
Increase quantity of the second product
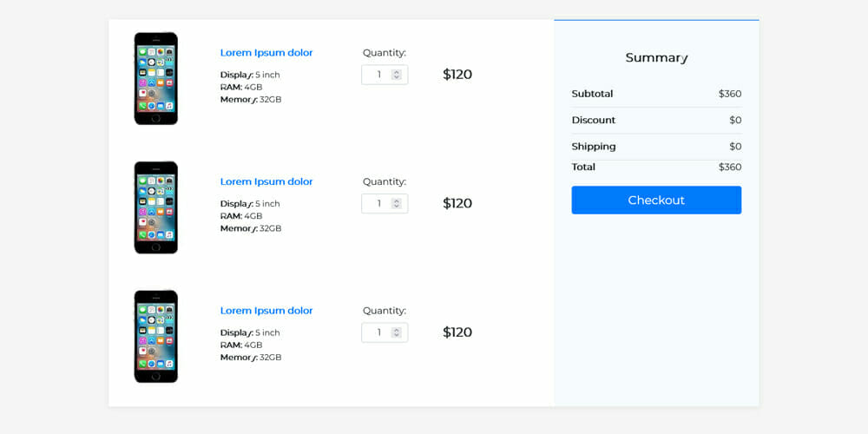(x=397, y=201)
